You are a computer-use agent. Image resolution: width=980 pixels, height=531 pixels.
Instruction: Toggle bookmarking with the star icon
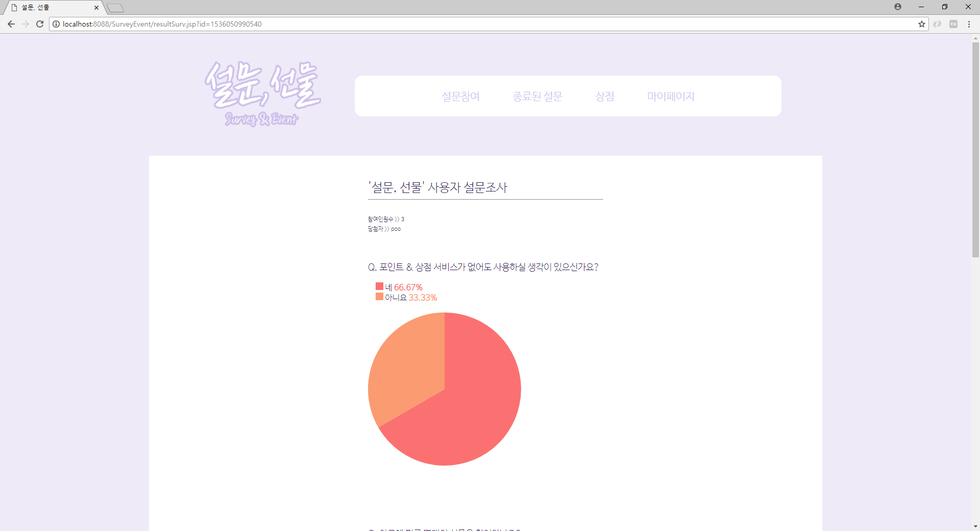[922, 23]
